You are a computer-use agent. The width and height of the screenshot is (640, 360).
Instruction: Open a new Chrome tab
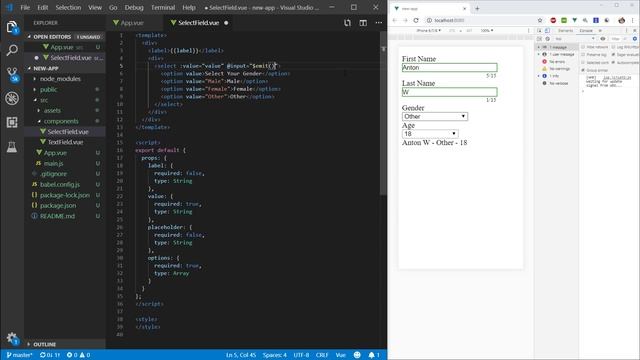[x=477, y=8]
